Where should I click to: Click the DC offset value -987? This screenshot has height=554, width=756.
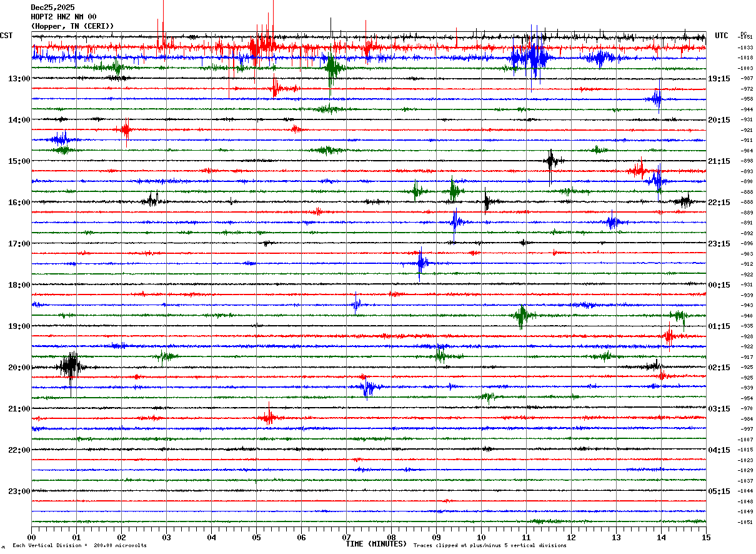tap(747, 78)
